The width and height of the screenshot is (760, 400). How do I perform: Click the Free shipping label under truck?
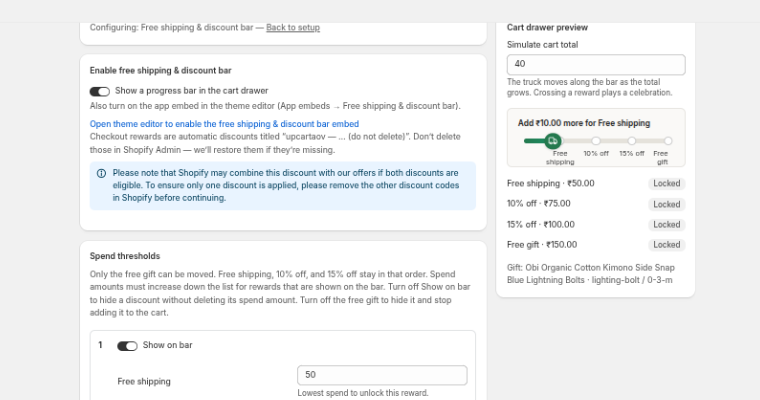pyautogui.click(x=560, y=158)
